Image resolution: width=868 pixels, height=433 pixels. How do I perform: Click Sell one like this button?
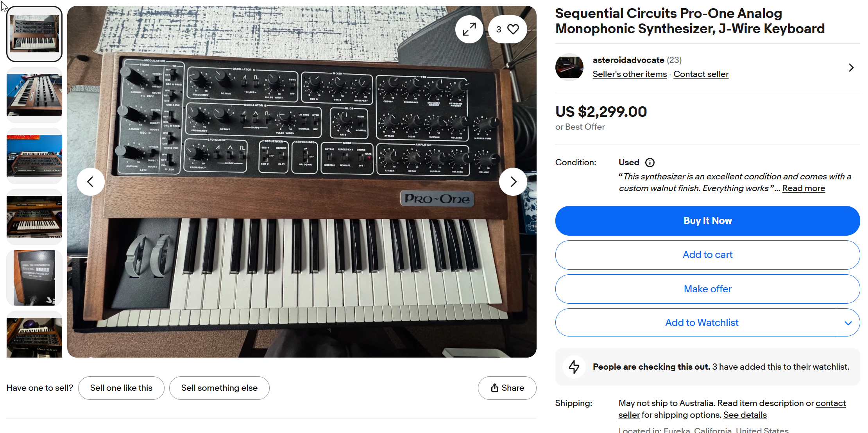121,388
